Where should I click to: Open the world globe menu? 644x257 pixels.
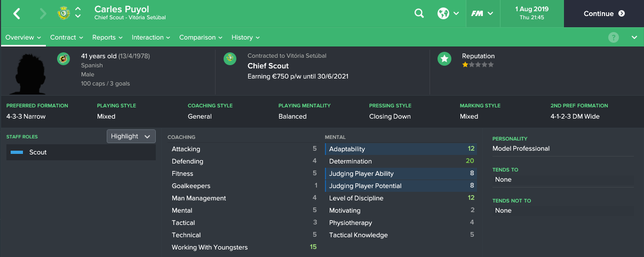pyautogui.click(x=448, y=14)
